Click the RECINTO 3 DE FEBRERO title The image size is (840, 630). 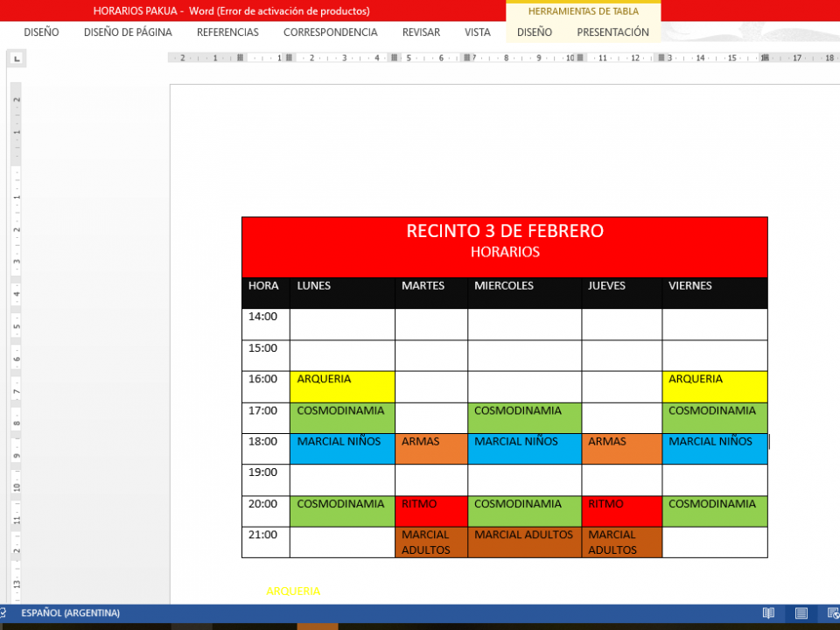coord(505,231)
